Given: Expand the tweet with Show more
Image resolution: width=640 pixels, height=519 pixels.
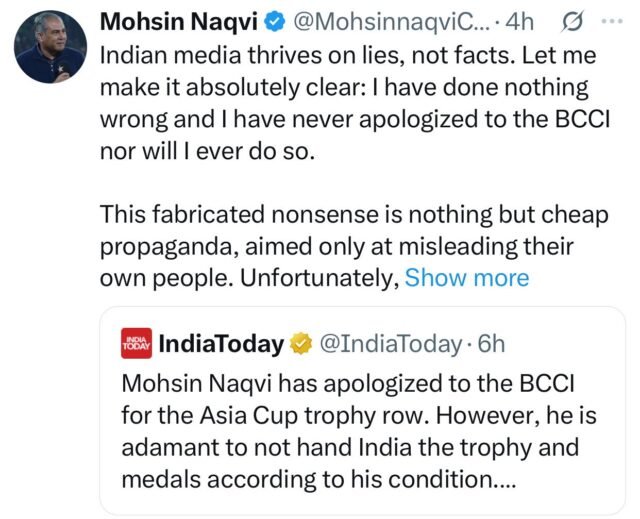Looking at the screenshot, I should [466, 277].
